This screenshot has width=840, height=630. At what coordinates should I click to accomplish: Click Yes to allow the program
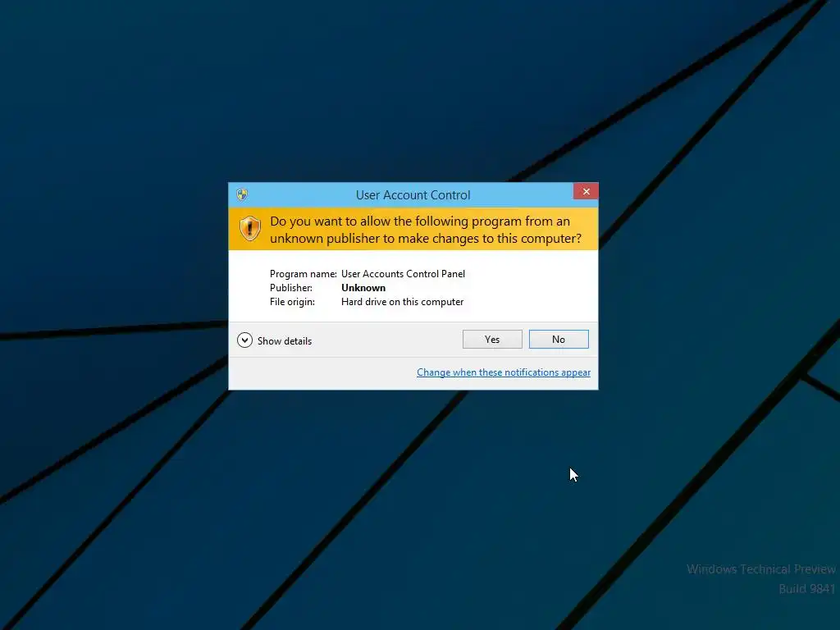492,339
